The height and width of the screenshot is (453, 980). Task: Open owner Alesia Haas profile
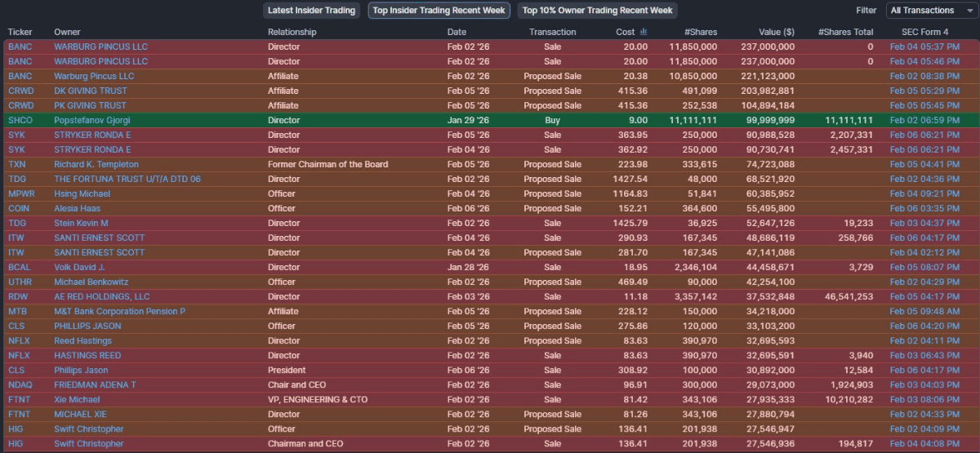pos(77,208)
